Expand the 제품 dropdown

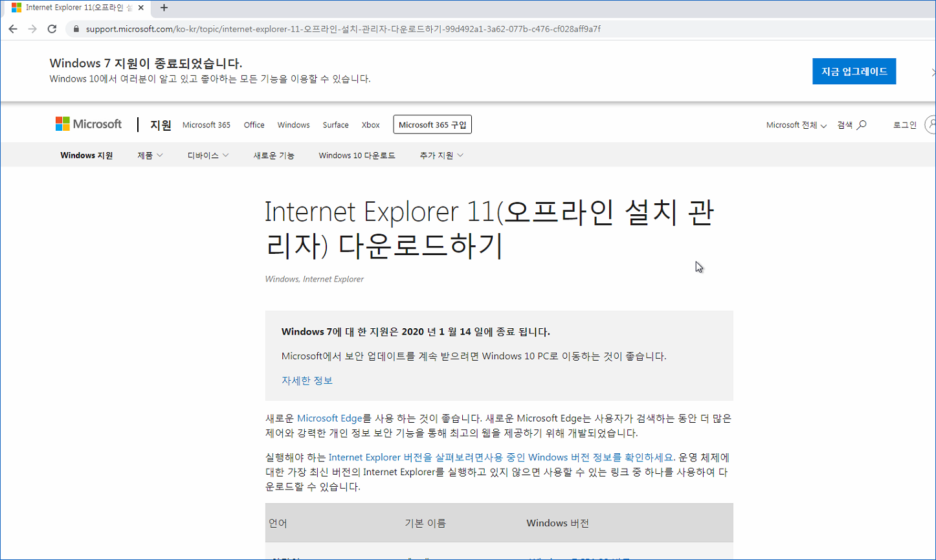[150, 155]
